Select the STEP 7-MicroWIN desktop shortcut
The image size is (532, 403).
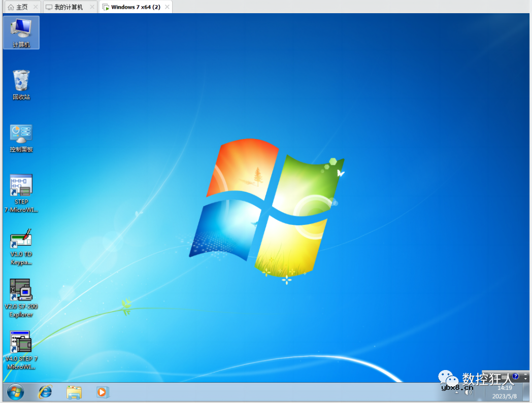pos(21,192)
